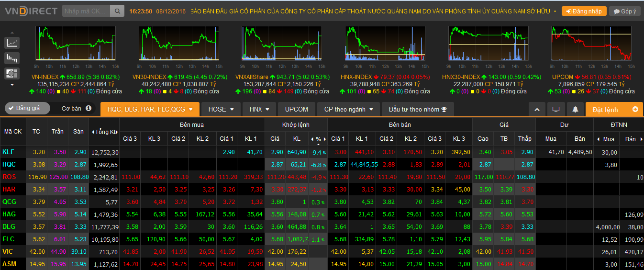This screenshot has width=644, height=270.
Task: Open the alerts bell icon
Action: coord(575,110)
